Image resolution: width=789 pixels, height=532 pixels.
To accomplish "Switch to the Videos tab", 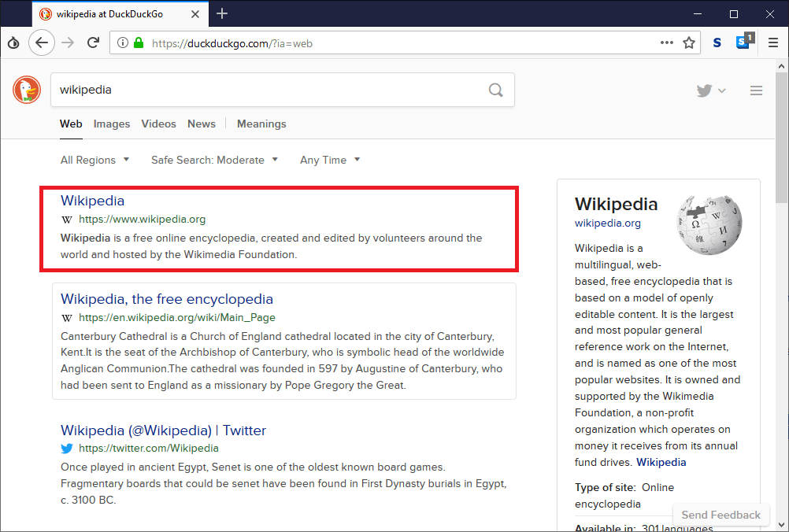I will pos(158,124).
